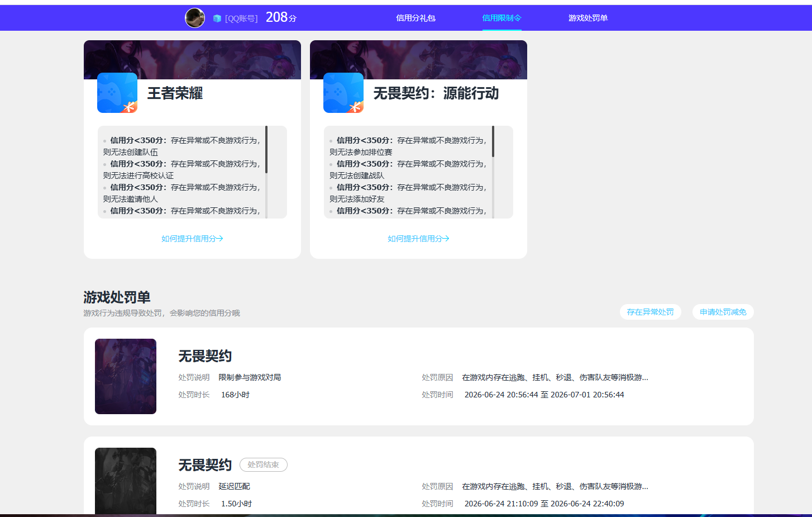
Task: Click 如何提升信用分 link under 王者荣耀
Action: (x=192, y=239)
